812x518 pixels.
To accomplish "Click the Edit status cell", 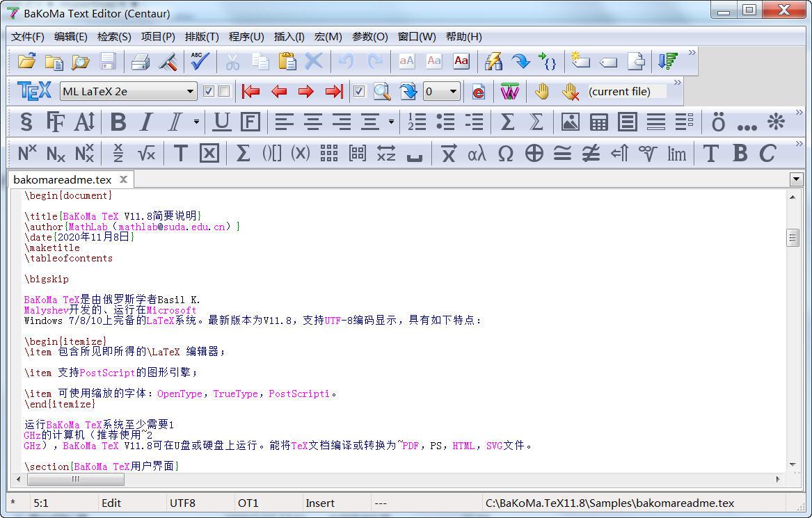I will (x=132, y=503).
